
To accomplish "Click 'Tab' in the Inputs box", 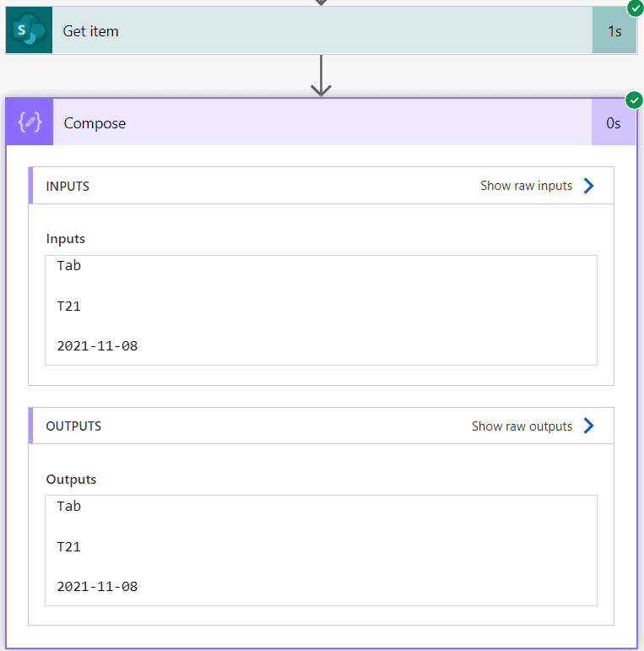I will coord(69,265).
